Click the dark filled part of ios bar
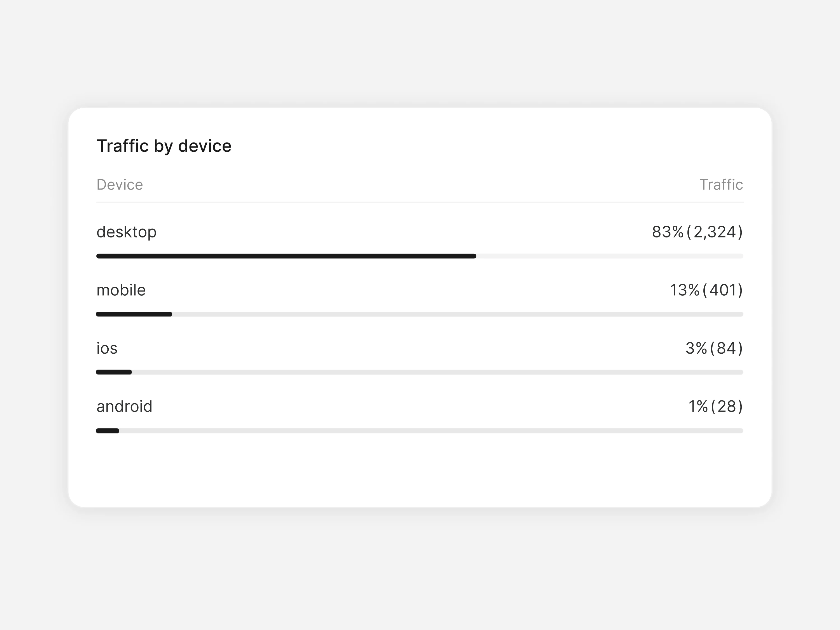The width and height of the screenshot is (840, 630). (114, 372)
